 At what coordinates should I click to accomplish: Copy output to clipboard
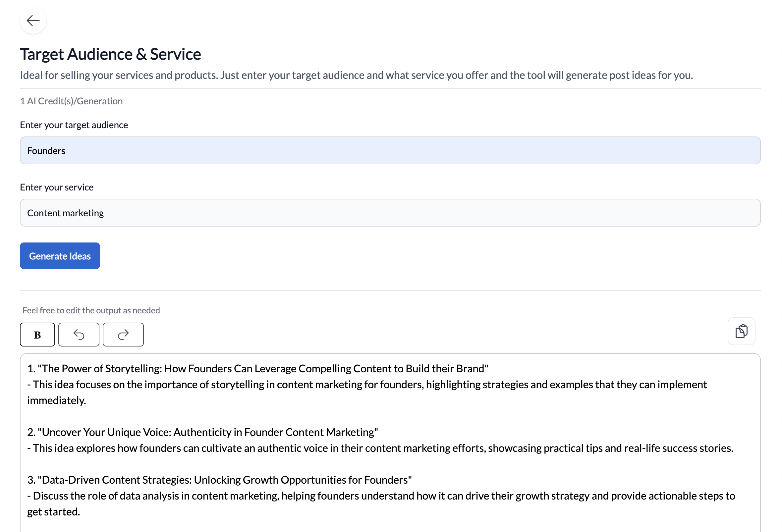pos(741,332)
